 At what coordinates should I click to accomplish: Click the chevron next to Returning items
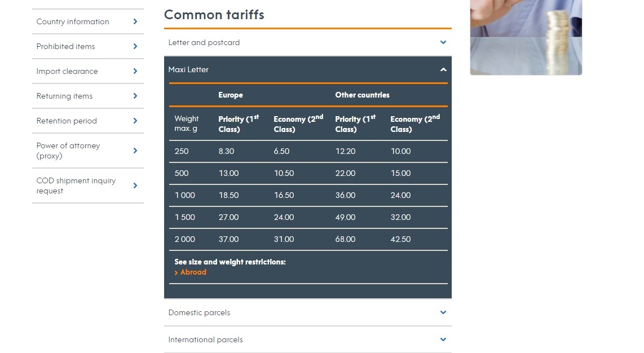pos(135,96)
